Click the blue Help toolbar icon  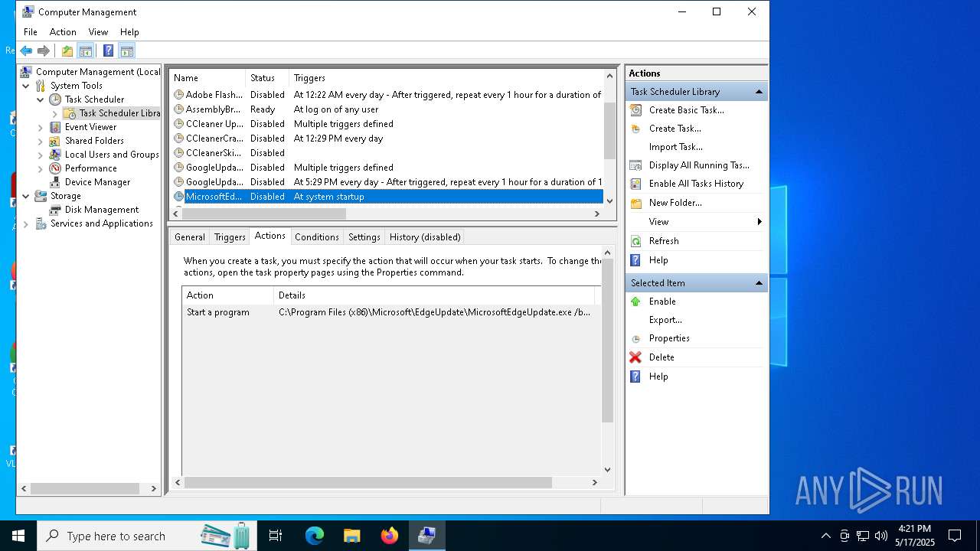108,51
